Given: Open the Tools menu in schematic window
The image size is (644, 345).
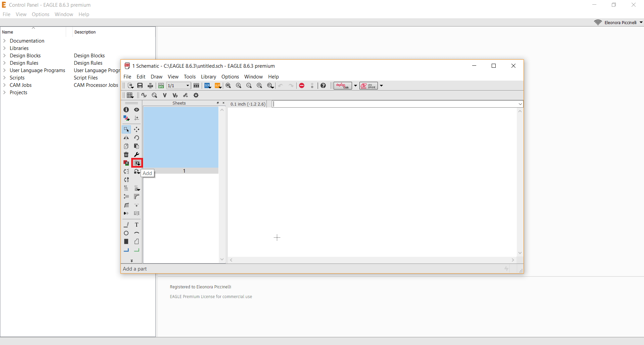Looking at the screenshot, I should (190, 77).
